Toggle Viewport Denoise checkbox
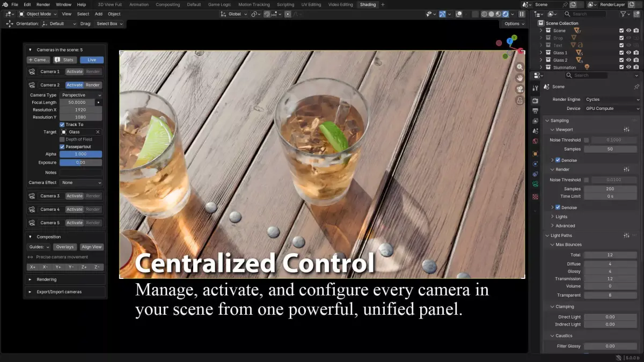Screen dimensions: 644x362 [558, 160]
